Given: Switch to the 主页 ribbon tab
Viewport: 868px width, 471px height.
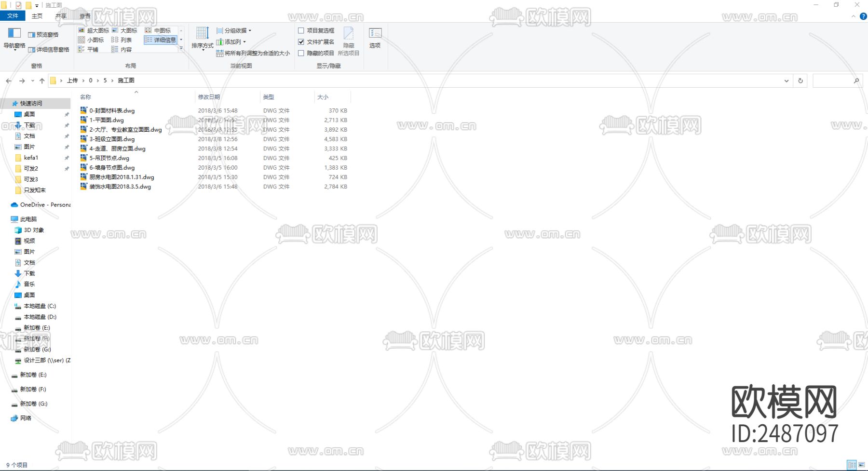Looking at the screenshot, I should coord(37,16).
